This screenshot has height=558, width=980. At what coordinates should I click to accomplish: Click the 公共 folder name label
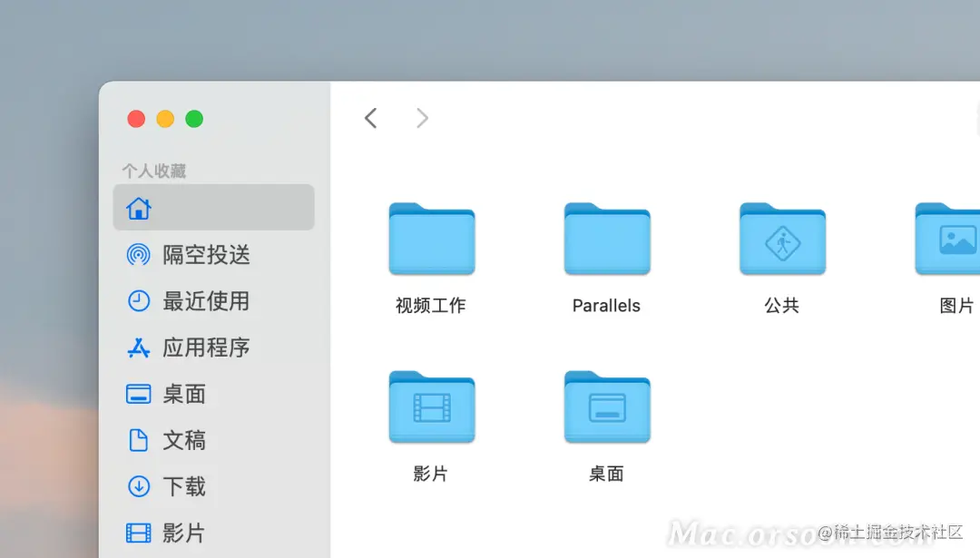[782, 306]
